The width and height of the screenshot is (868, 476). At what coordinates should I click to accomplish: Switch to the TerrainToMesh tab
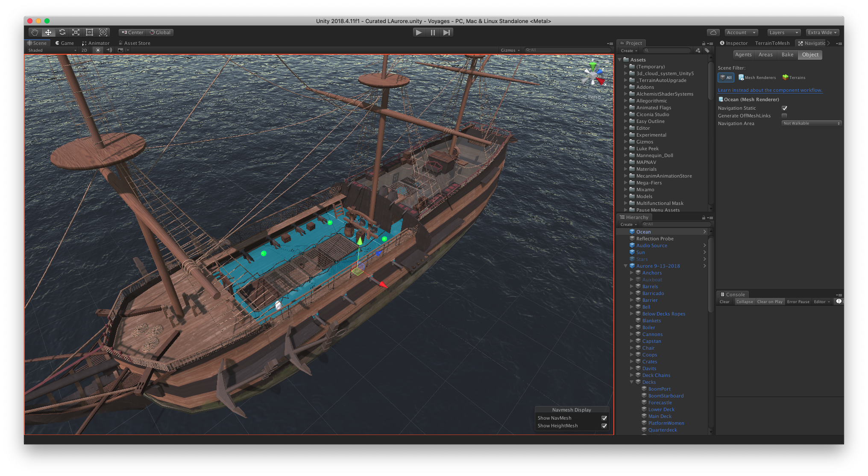coord(772,43)
